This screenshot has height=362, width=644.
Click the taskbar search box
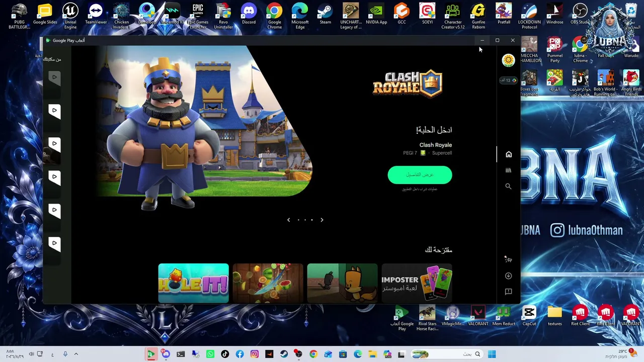(x=447, y=354)
